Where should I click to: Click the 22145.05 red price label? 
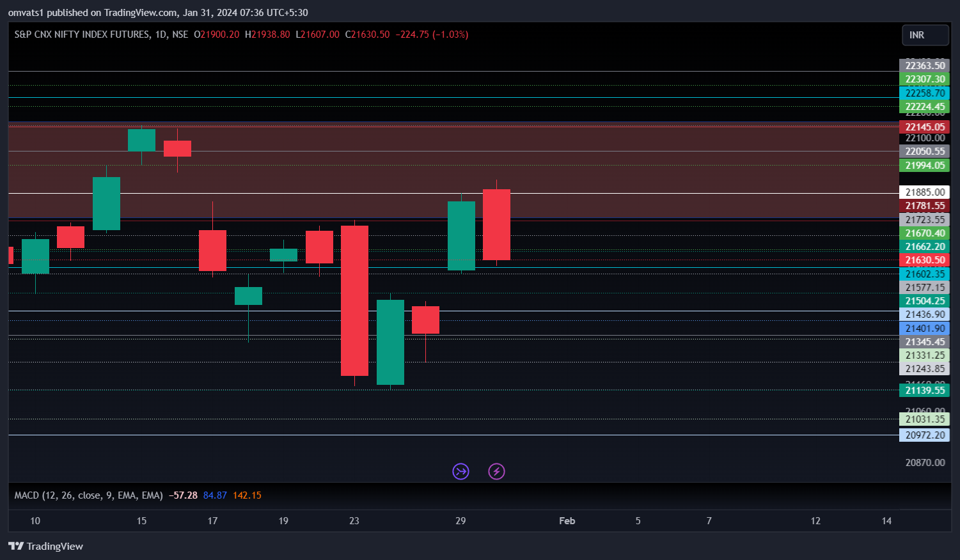(x=925, y=127)
